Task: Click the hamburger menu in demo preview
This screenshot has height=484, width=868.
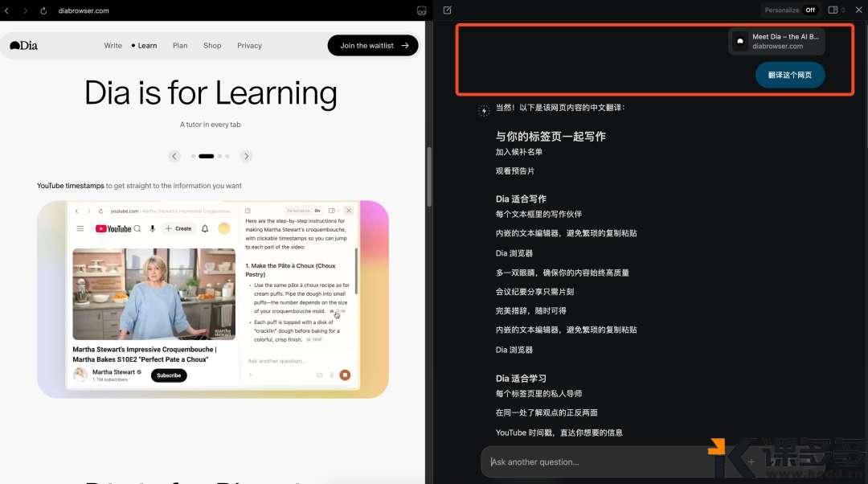Action: (80, 228)
